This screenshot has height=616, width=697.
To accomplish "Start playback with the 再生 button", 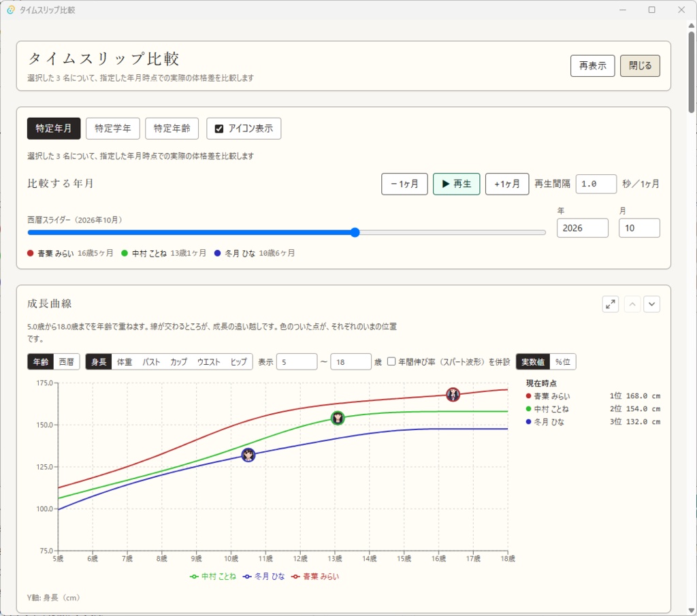I will [457, 184].
